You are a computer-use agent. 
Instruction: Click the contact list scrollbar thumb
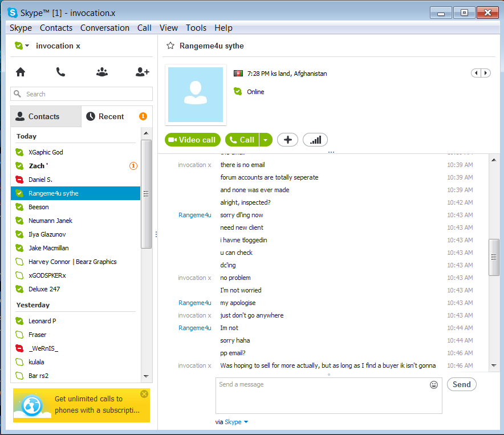click(x=146, y=194)
